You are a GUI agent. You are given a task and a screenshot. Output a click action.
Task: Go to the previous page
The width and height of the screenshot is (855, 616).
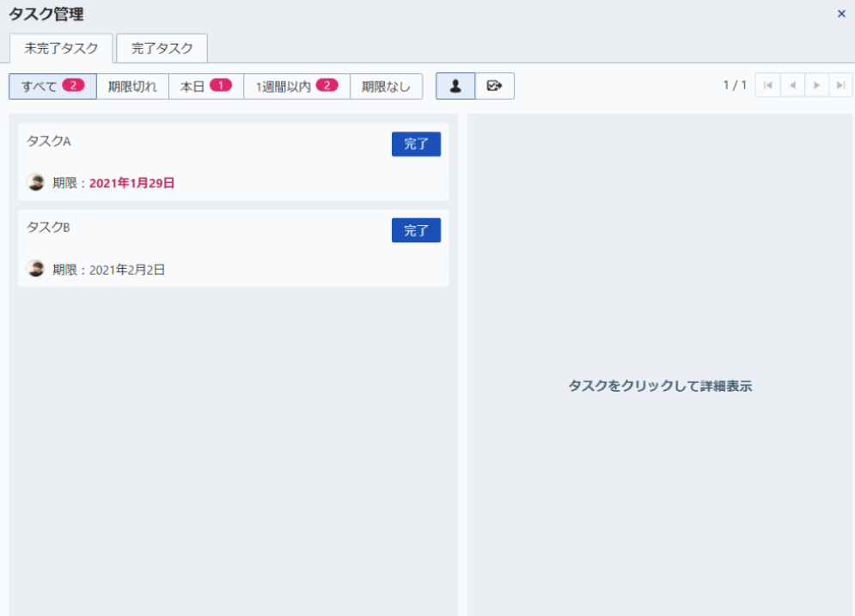(x=792, y=86)
